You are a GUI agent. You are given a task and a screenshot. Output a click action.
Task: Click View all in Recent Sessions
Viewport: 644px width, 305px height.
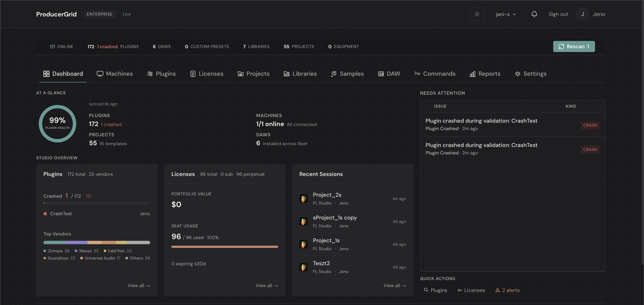coord(395,285)
